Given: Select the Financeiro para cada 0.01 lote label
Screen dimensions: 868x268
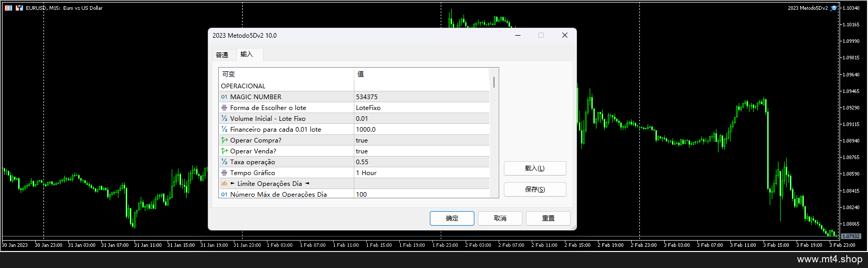Looking at the screenshot, I should click(x=276, y=129).
